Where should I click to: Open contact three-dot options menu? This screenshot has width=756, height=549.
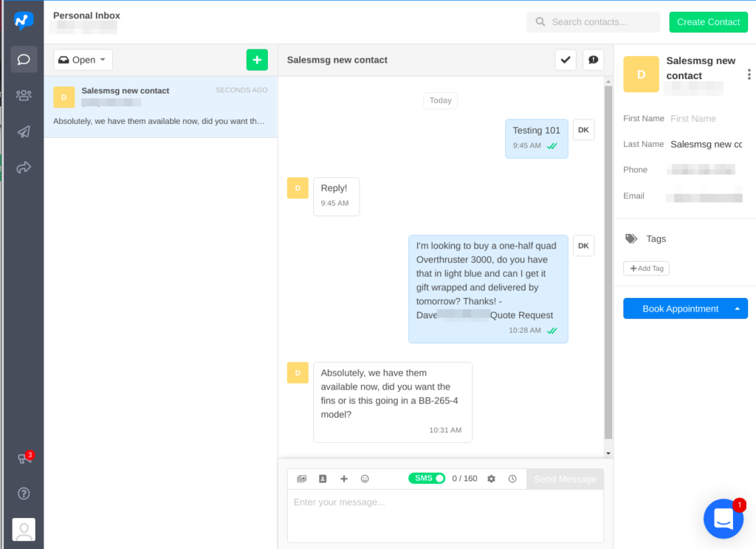click(x=749, y=75)
